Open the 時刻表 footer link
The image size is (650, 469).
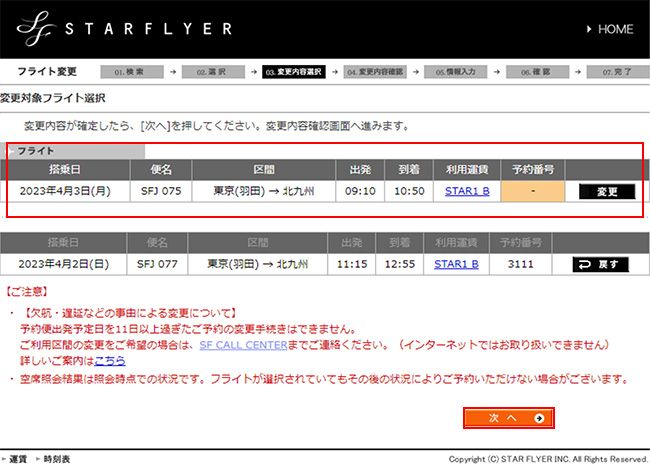55,459
